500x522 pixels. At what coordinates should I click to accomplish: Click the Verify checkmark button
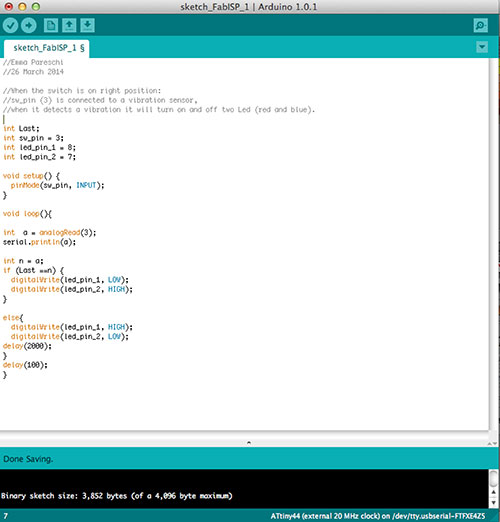[10, 25]
